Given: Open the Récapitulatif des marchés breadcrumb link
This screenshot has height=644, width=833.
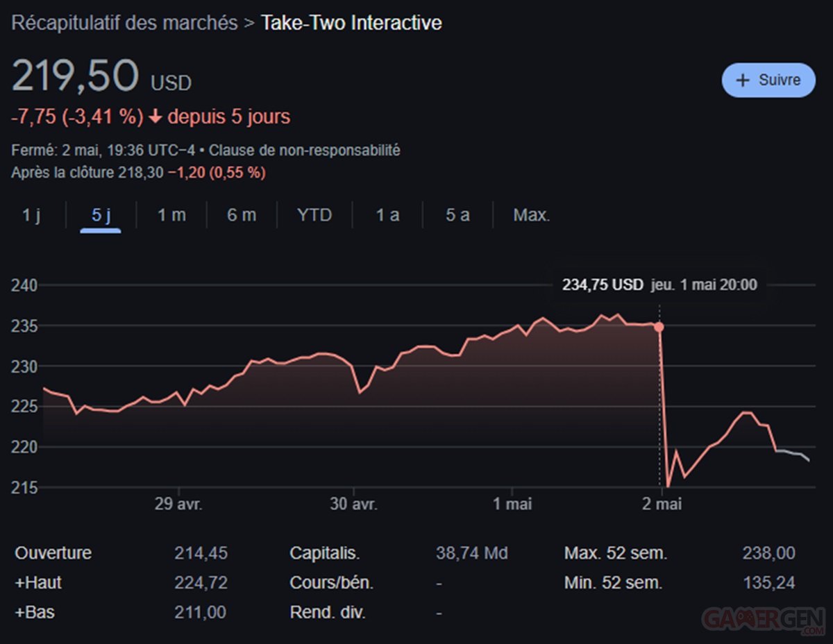Looking at the screenshot, I should coord(125,23).
